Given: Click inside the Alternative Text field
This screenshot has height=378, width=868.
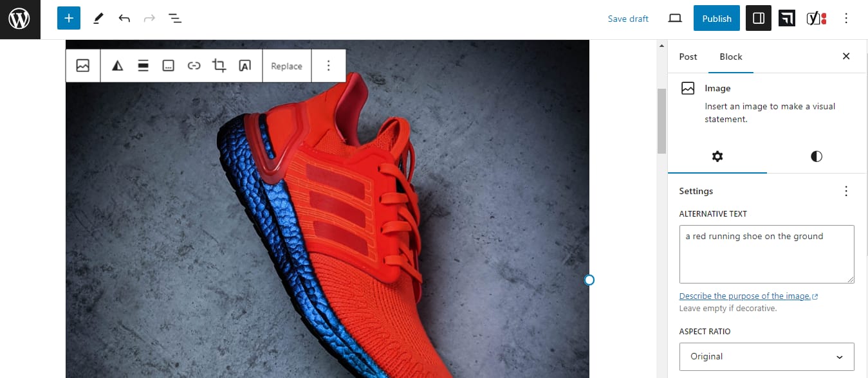Looking at the screenshot, I should point(766,254).
